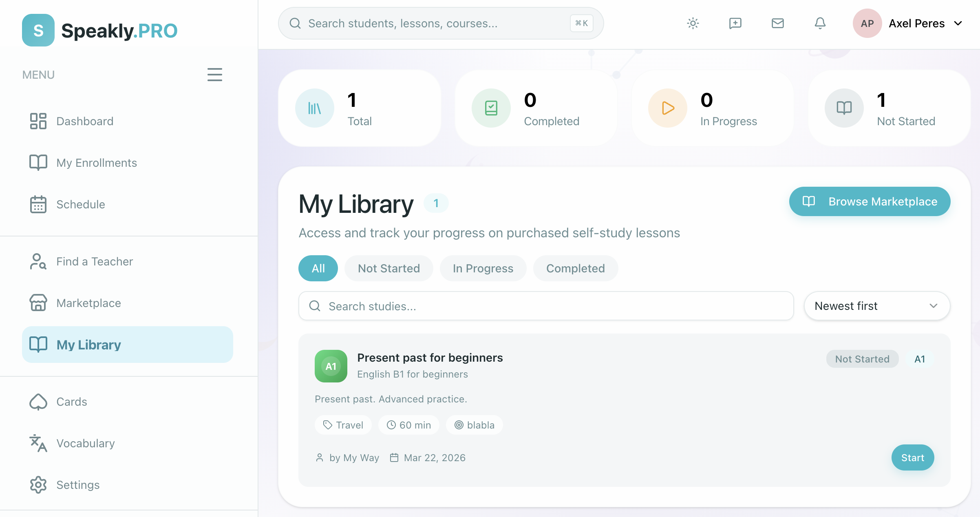The width and height of the screenshot is (980, 517).
Task: Collapse the sidebar with hamburger menu icon
Action: pos(214,75)
